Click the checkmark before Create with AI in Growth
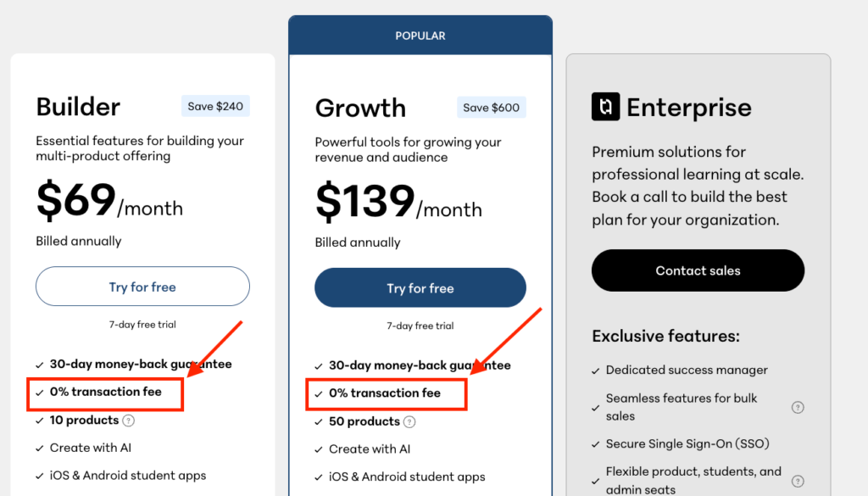This screenshot has height=496, width=868. 320,449
